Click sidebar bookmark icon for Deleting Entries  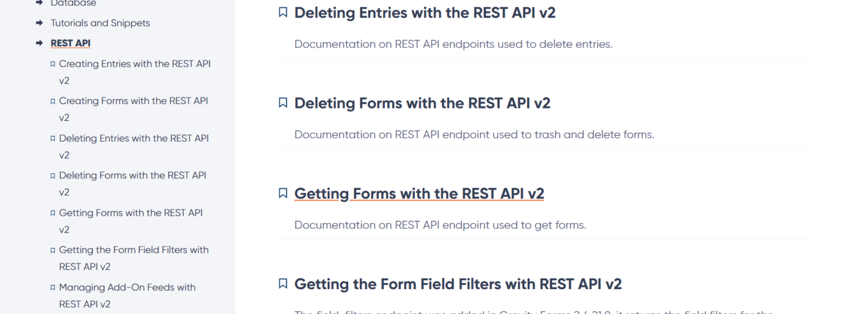[x=53, y=139]
